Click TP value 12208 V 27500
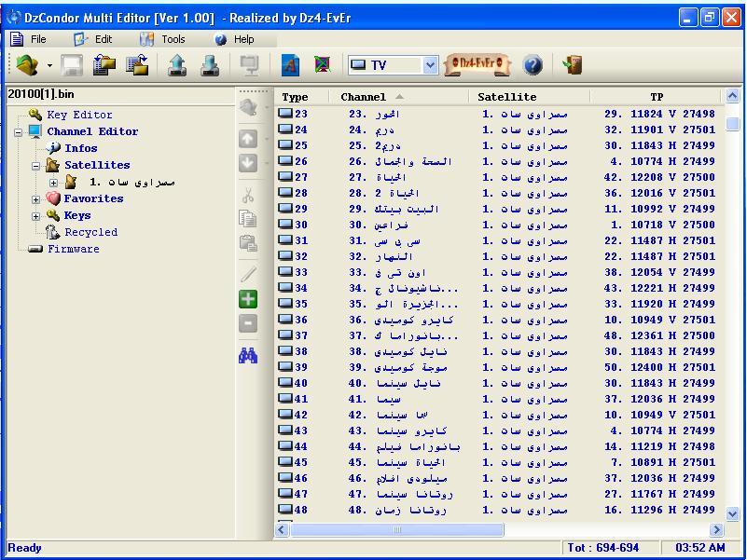Viewport: 747px width, 560px height. 672,177
